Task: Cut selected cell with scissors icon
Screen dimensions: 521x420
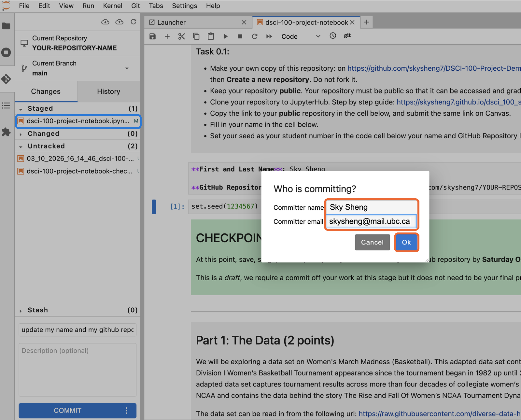Action: [x=182, y=36]
